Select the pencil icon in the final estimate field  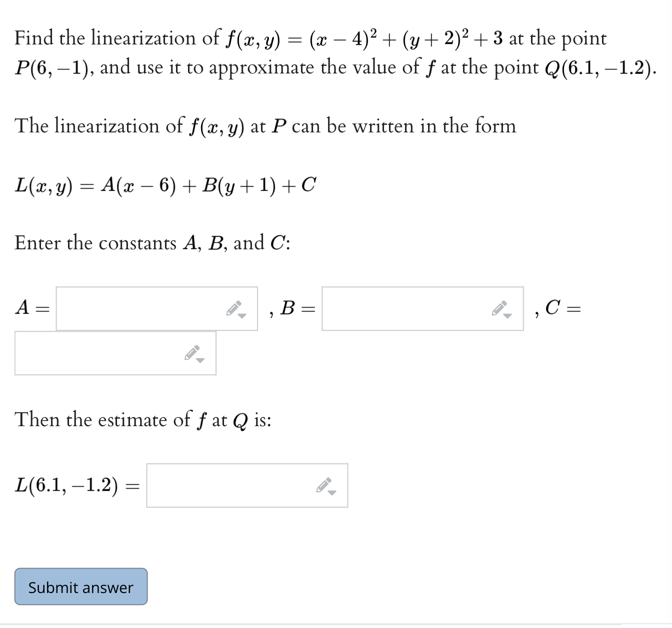[324, 484]
